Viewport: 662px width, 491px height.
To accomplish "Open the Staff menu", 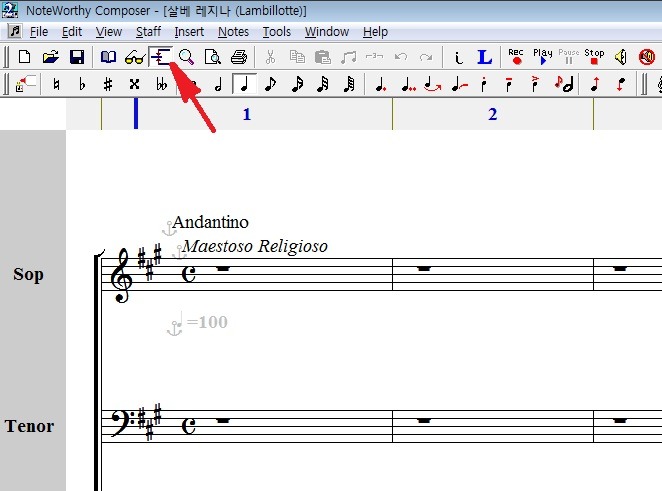I will click(x=148, y=32).
